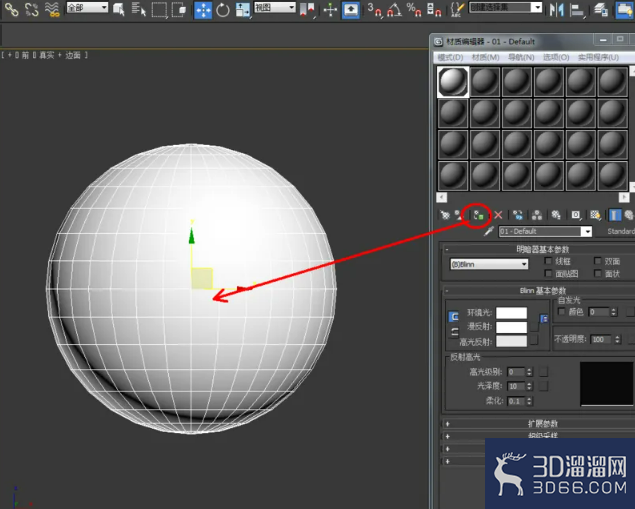Click the Select by Name icon
The image size is (635, 509).
click(138, 10)
